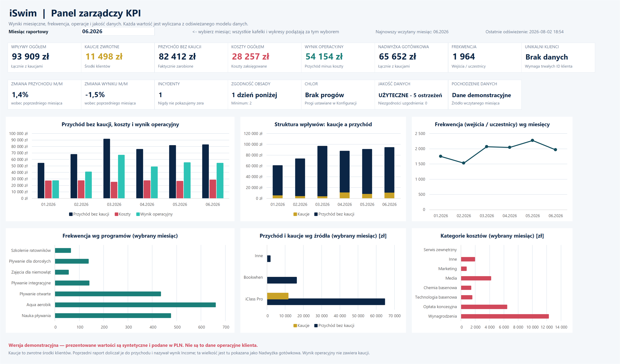Click the Media cost bar
The height and width of the screenshot is (364, 620).
pos(476,278)
